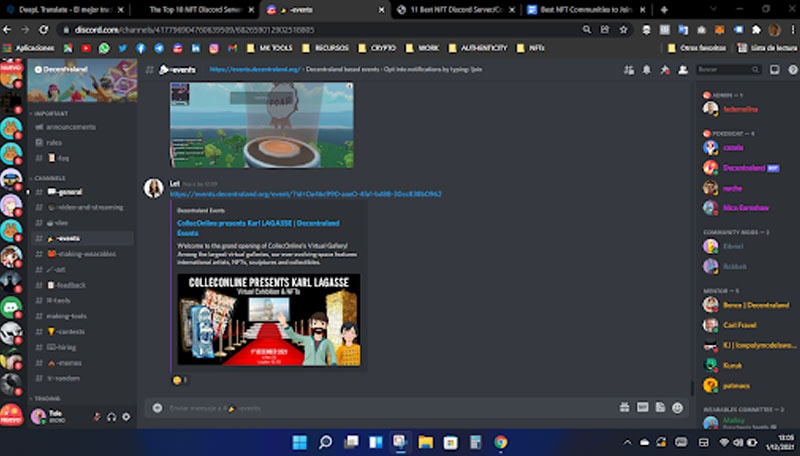800x456 pixels.
Task: Toggle the member list icon
Action: [x=683, y=70]
